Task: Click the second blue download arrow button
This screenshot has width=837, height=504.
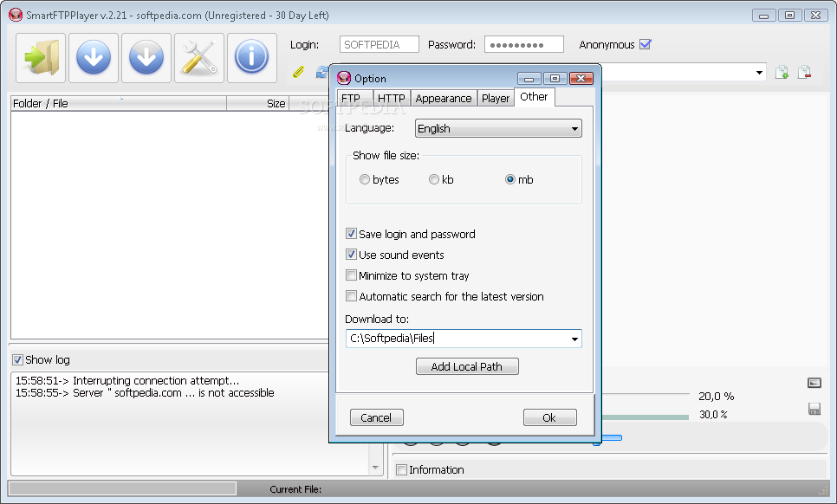Action: click(146, 58)
